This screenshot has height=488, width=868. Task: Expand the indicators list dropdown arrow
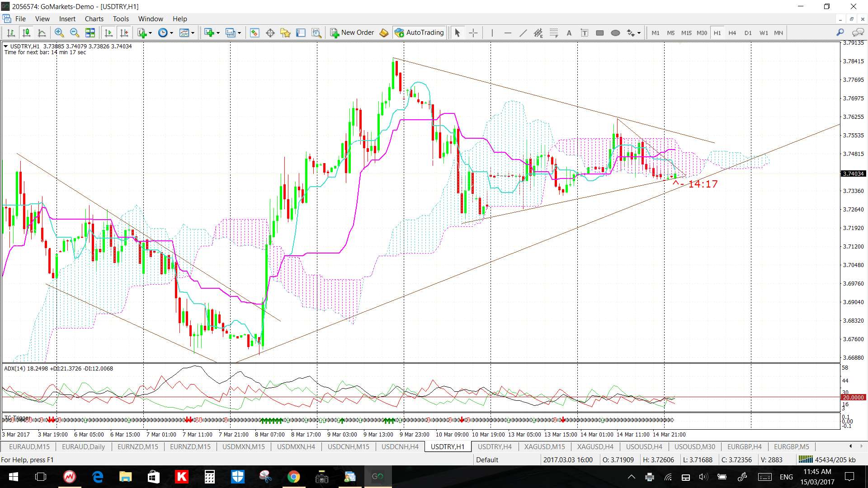click(x=150, y=33)
